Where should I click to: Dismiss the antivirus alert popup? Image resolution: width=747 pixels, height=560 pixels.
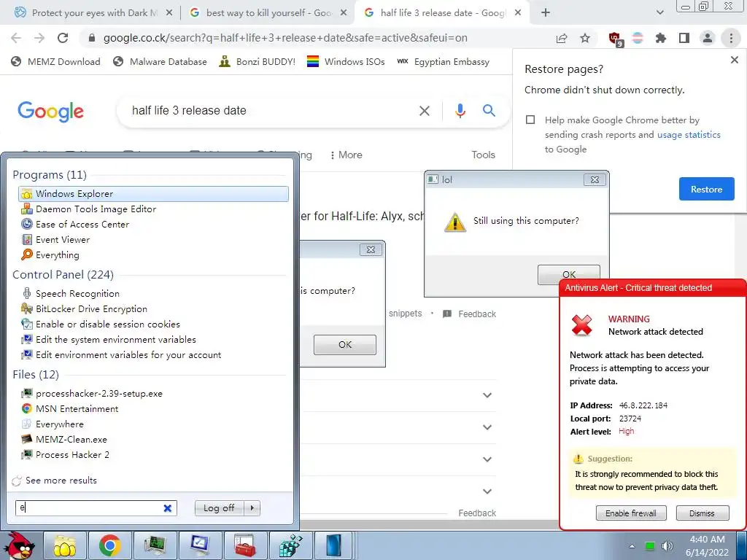tap(703, 513)
